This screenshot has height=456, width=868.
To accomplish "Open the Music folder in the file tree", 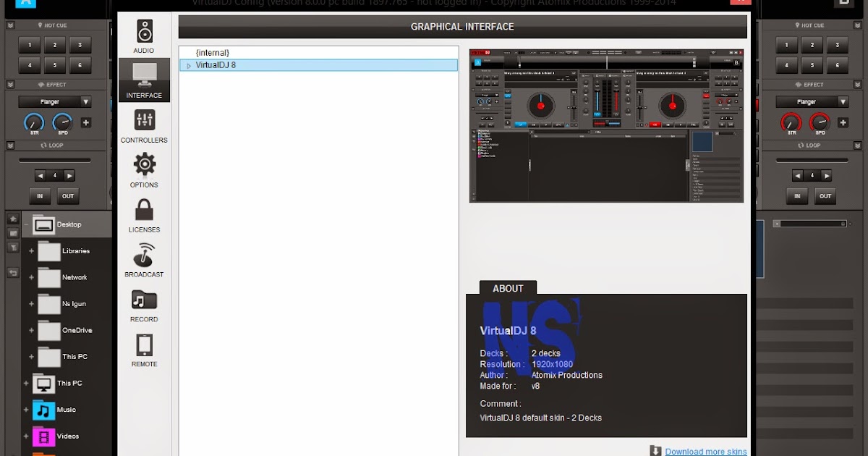I will (65, 410).
